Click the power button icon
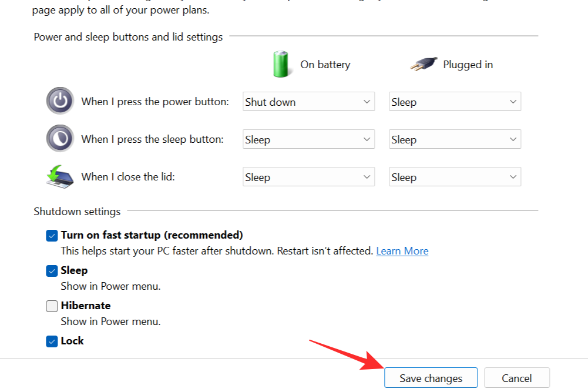The image size is (588, 392). pos(60,101)
